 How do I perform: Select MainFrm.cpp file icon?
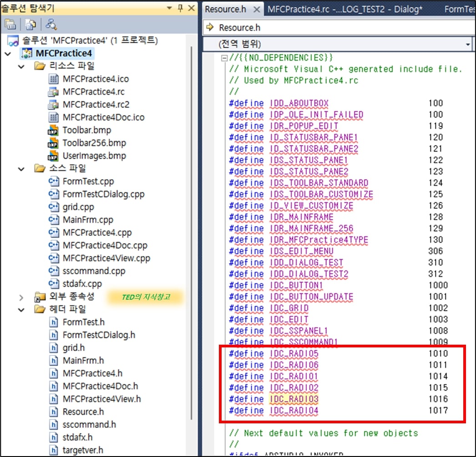54,220
